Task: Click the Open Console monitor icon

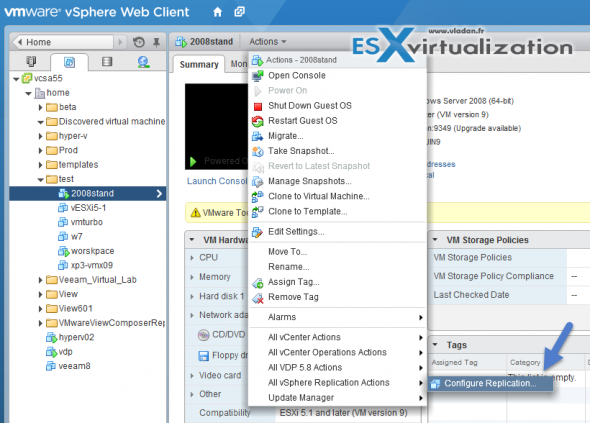Action: 258,76
